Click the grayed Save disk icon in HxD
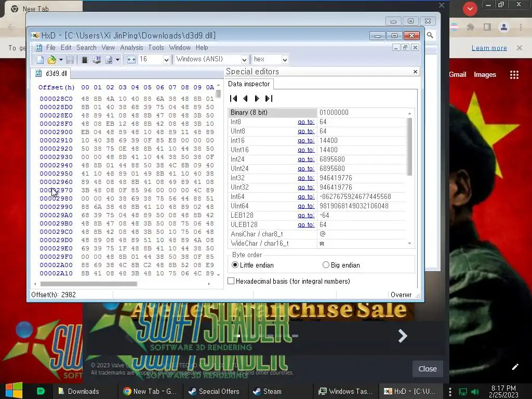 [70, 60]
